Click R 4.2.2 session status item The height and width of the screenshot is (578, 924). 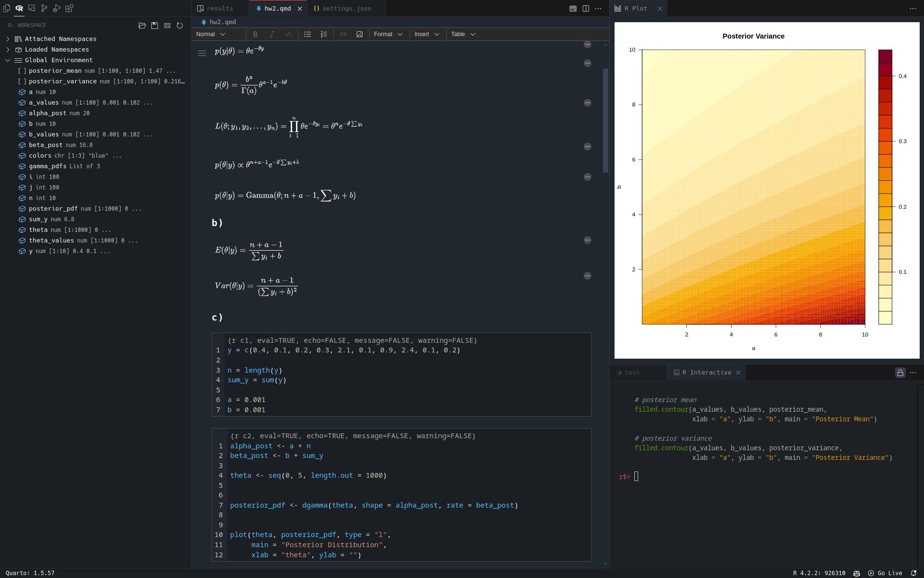(819, 573)
